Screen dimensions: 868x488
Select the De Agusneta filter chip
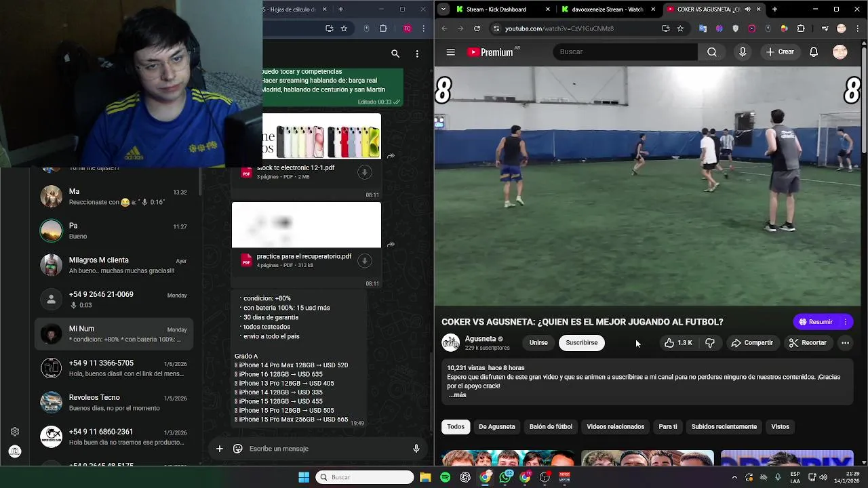point(496,427)
